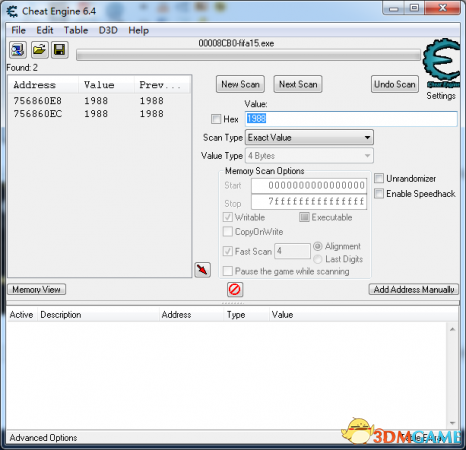Minimize the Cheat Engine window
This screenshot has height=450, width=466.
tap(394, 8)
